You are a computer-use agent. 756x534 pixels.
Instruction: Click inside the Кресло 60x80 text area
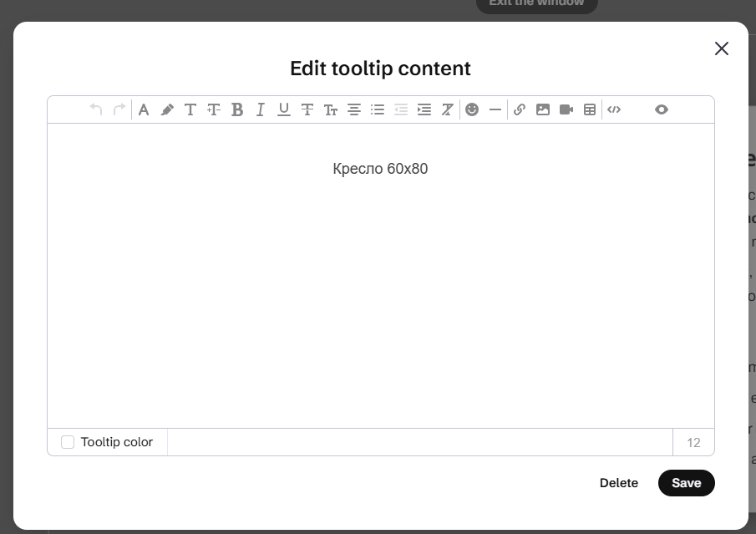380,169
